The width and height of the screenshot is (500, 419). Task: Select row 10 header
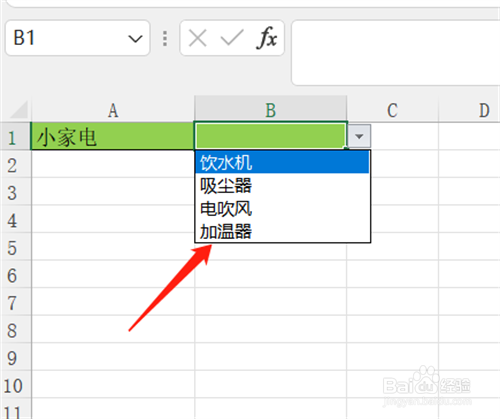(x=15, y=385)
